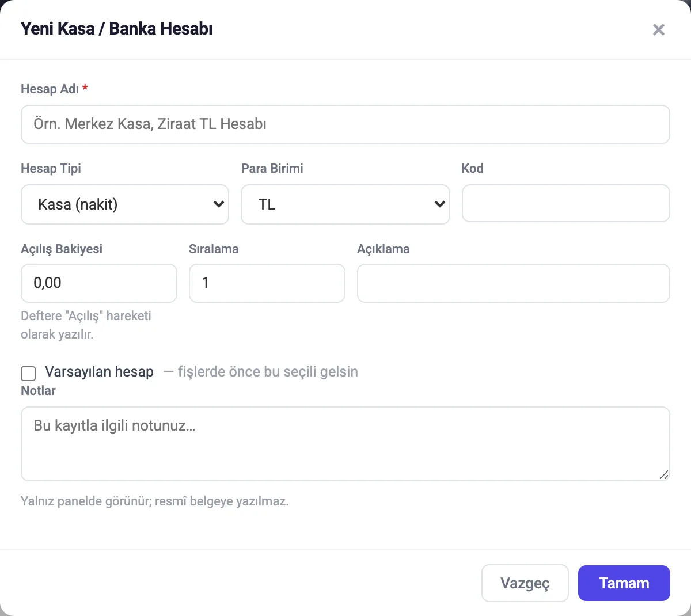
Task: Click the "Para Birimi" label
Action: [x=272, y=169]
